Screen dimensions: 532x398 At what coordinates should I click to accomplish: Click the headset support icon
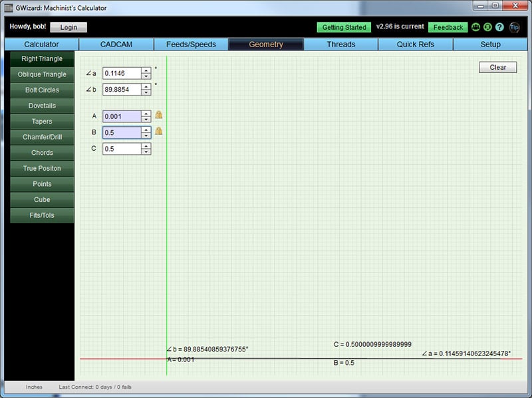(487, 27)
